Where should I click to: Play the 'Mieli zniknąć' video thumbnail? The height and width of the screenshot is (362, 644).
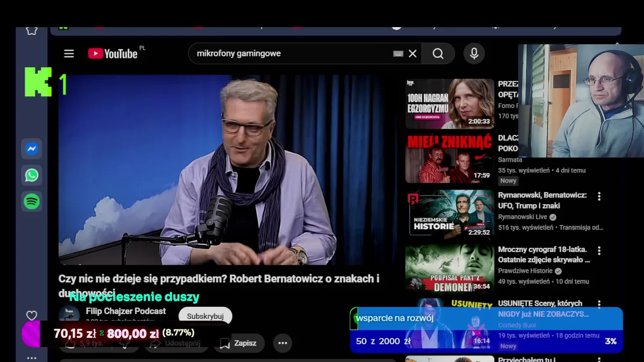(450, 158)
